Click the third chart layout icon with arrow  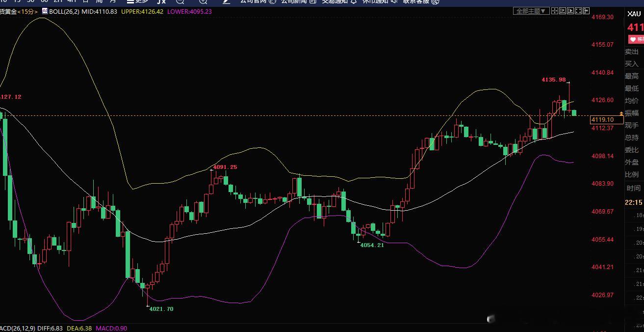pyautogui.click(x=570, y=11)
